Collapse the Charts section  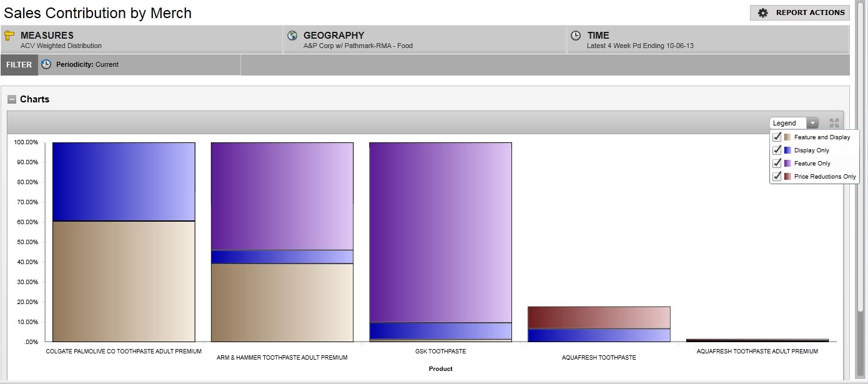12,99
